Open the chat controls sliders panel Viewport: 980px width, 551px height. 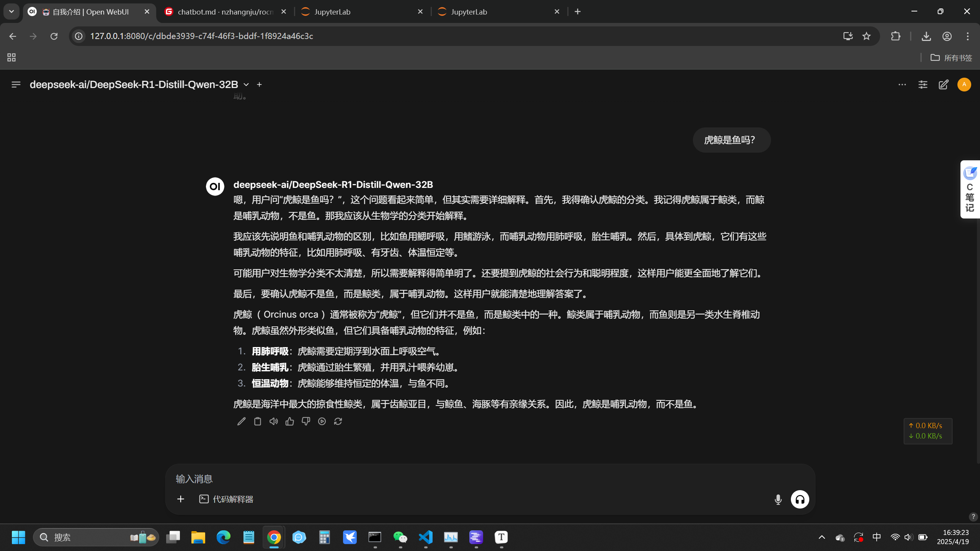(x=923, y=85)
